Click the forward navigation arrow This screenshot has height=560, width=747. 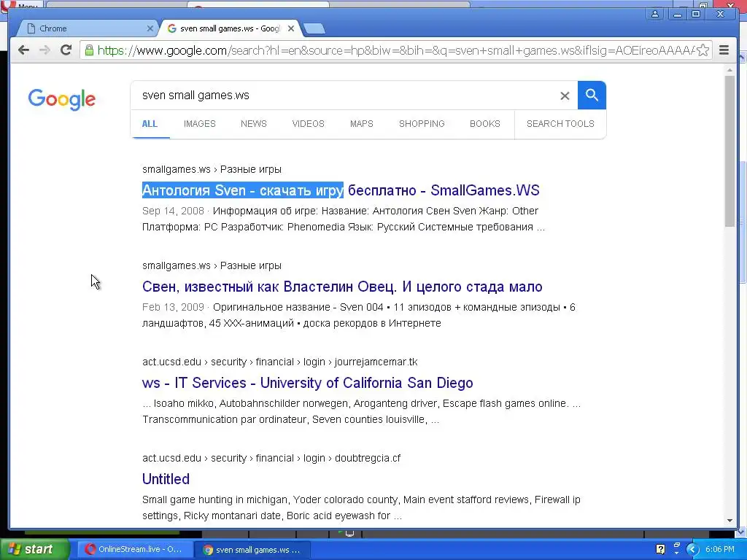tap(44, 50)
